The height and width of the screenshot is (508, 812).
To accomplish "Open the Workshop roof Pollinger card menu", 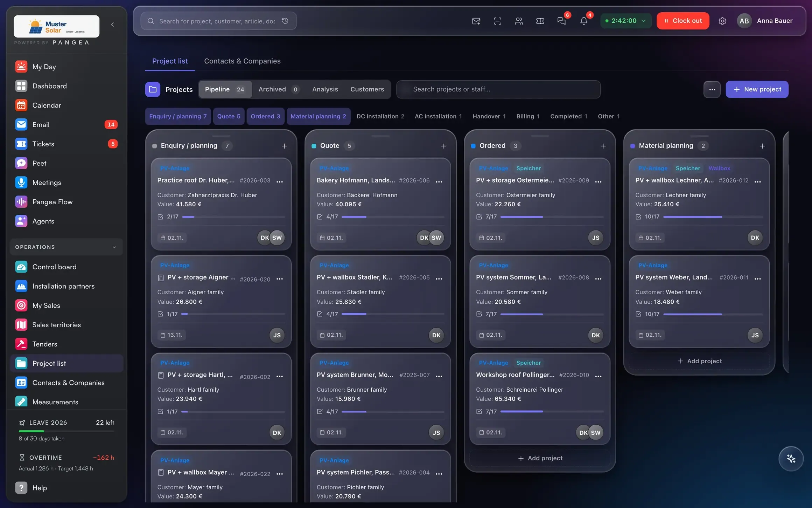I will point(598,376).
